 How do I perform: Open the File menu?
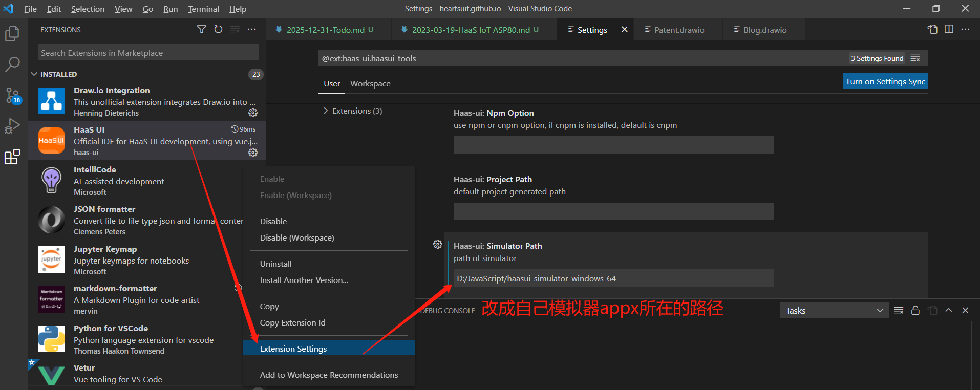pos(31,9)
